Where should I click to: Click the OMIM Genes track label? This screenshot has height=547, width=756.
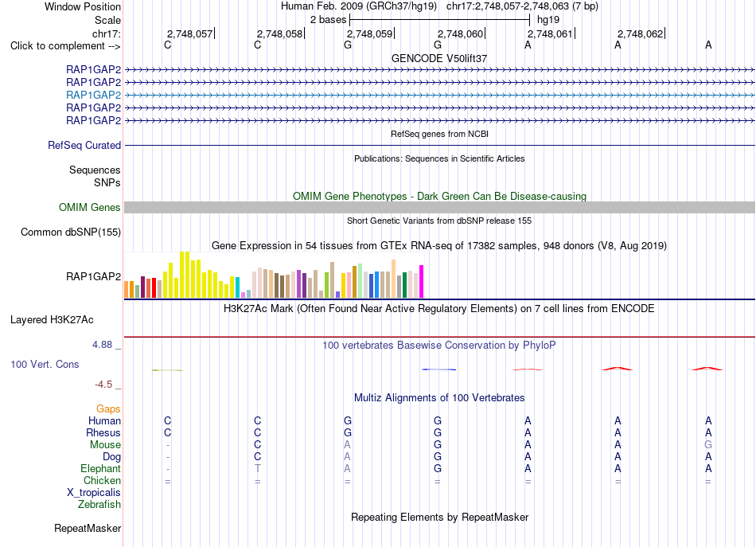[x=90, y=208]
